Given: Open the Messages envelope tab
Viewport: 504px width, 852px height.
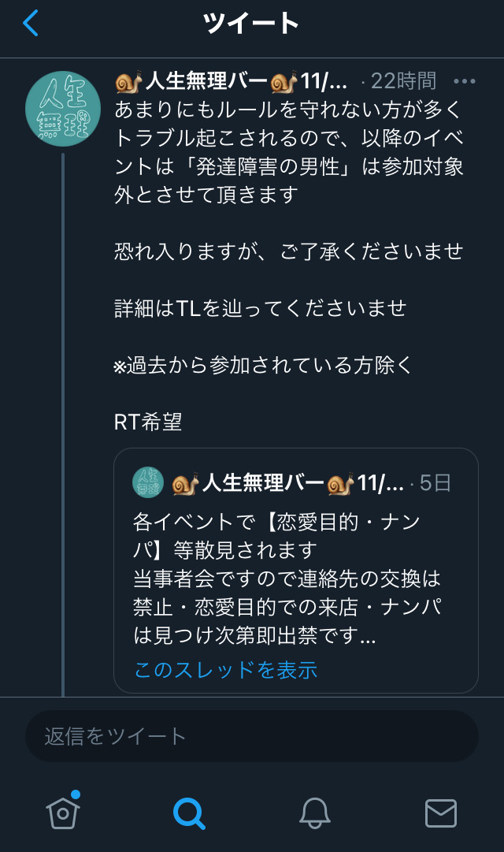Looking at the screenshot, I should tap(441, 812).
